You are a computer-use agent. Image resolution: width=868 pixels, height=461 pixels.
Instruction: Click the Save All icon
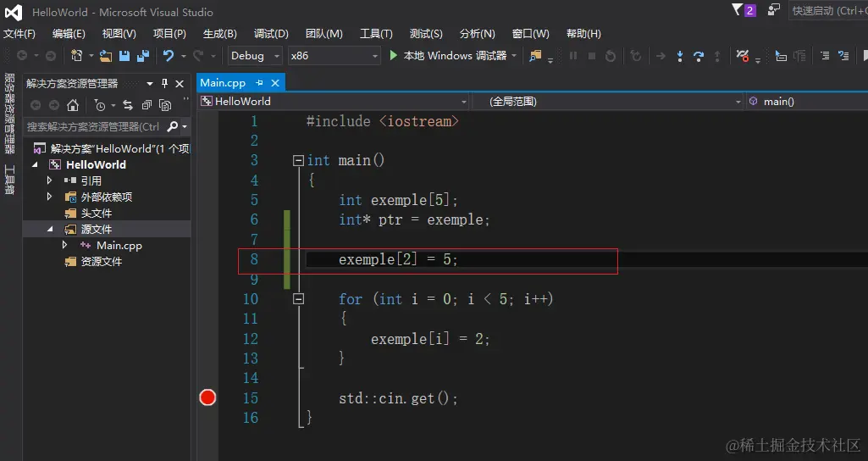143,55
